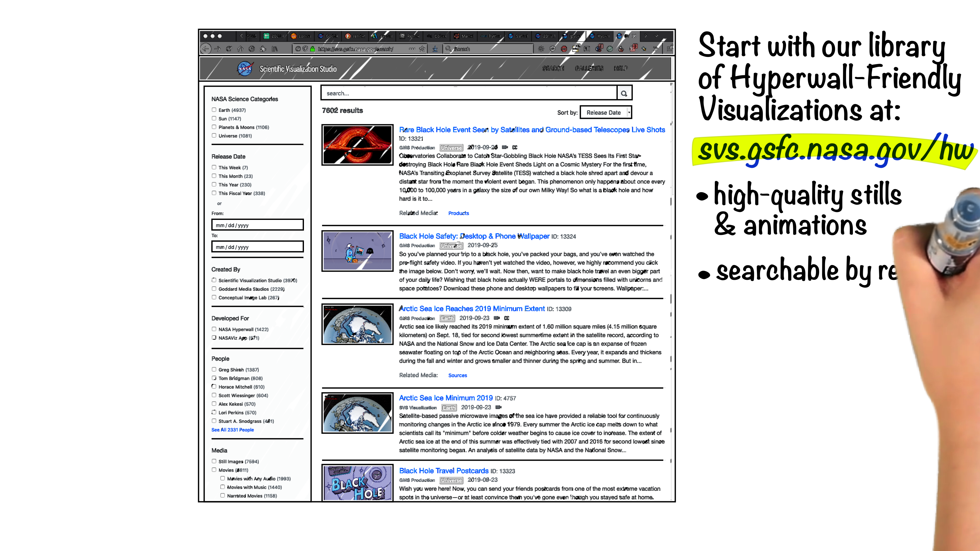Click the page search... text box

click(x=469, y=93)
